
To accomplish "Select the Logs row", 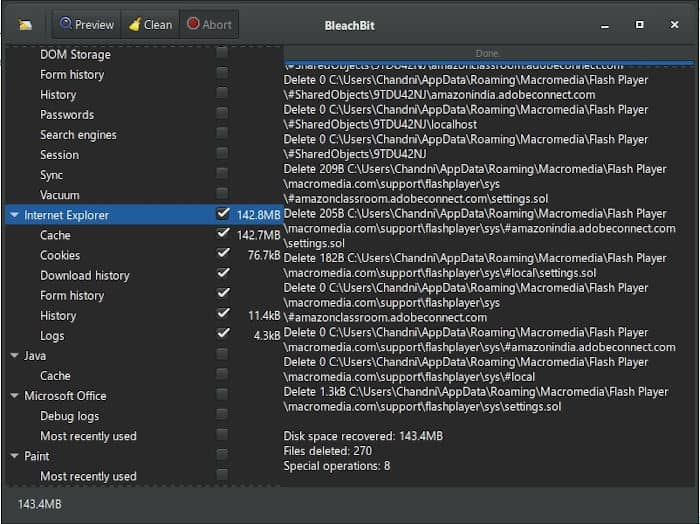I will [x=144, y=336].
